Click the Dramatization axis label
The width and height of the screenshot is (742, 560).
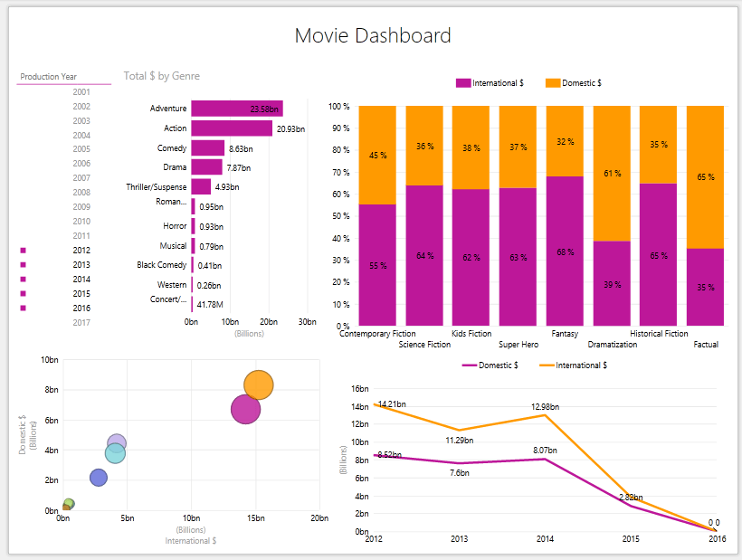[x=613, y=345]
